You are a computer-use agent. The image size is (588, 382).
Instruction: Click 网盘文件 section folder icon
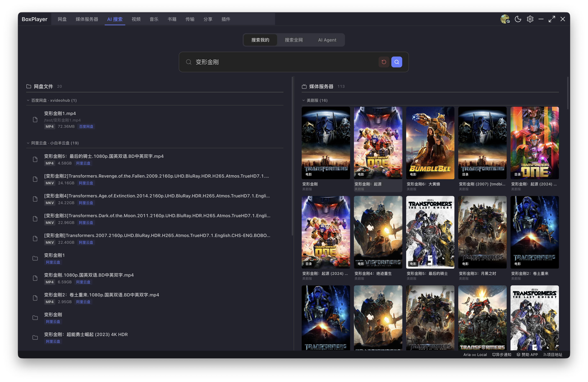pyautogui.click(x=29, y=86)
